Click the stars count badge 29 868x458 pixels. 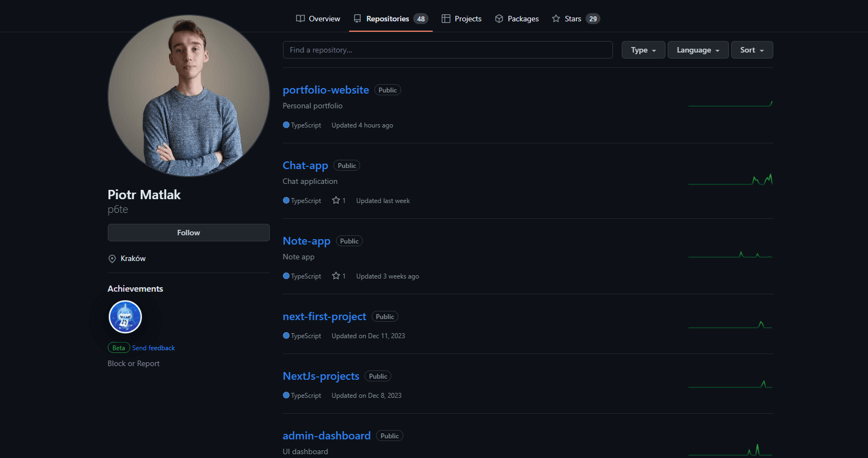click(x=593, y=19)
